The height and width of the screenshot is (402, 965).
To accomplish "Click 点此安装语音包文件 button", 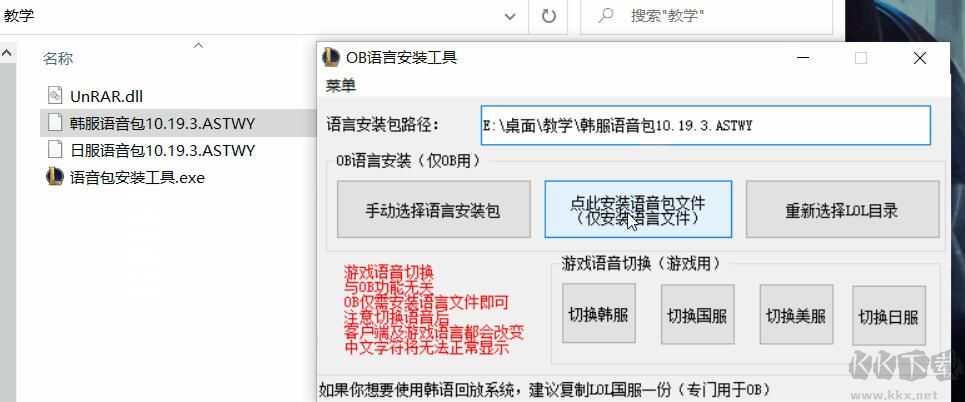I will coord(638,209).
